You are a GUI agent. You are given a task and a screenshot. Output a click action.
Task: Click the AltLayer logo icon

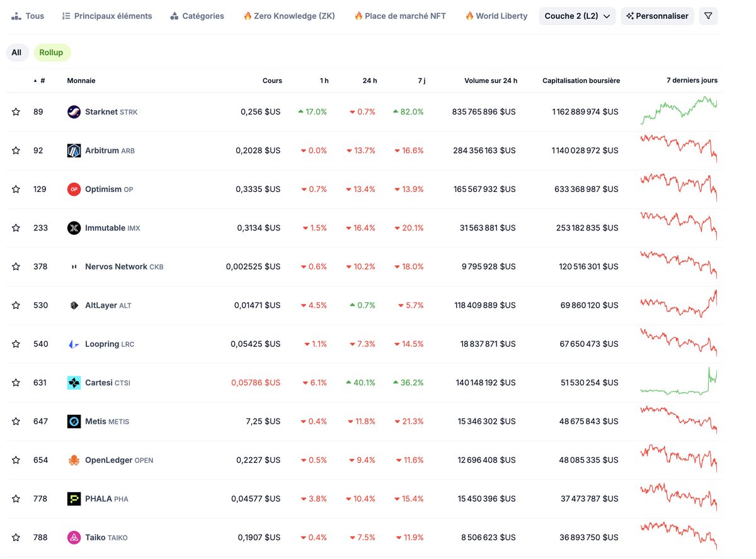[x=74, y=305]
